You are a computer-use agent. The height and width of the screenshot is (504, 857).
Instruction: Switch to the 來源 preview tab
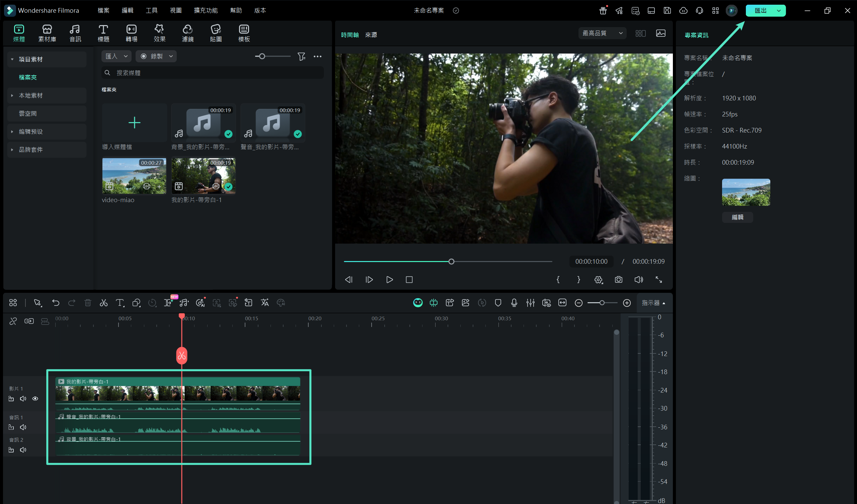pyautogui.click(x=371, y=35)
